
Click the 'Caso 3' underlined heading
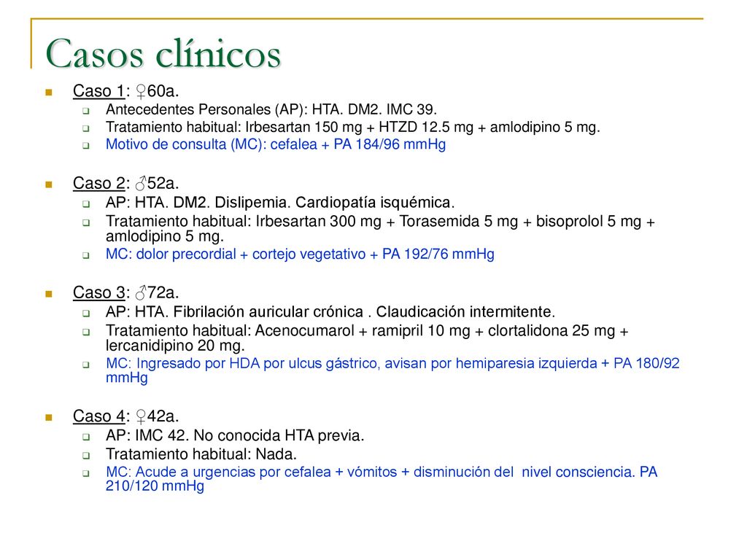click(x=98, y=293)
